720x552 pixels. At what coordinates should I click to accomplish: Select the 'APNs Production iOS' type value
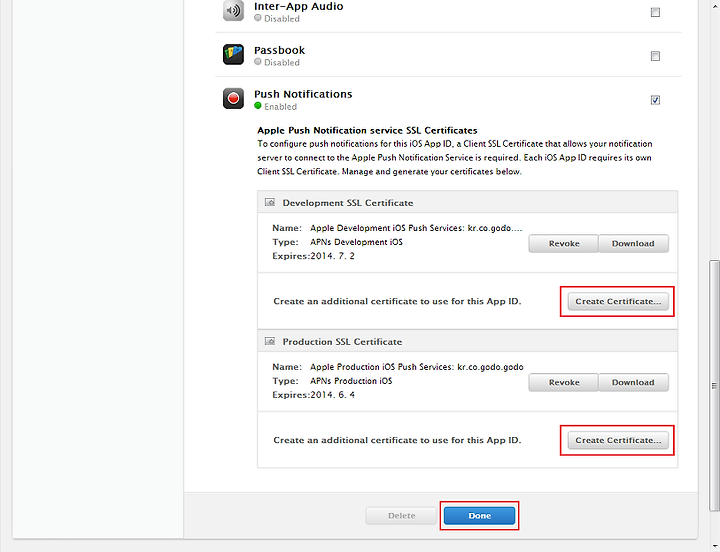click(351, 381)
